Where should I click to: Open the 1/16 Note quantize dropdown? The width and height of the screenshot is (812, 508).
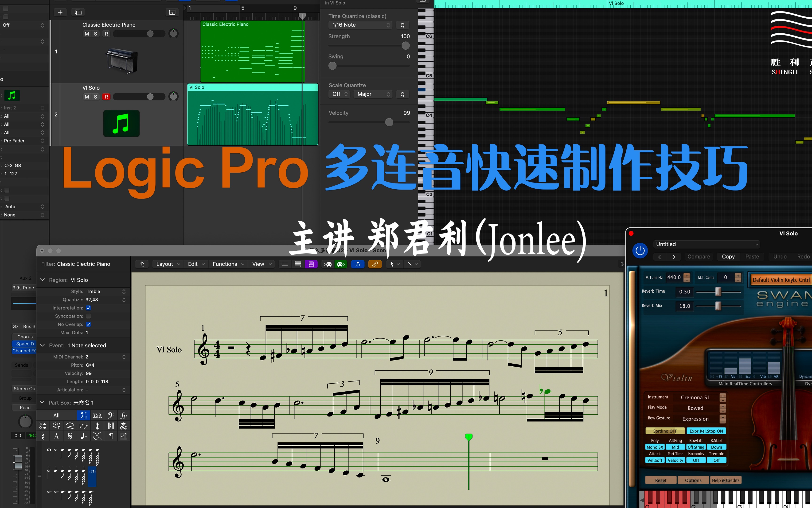tap(360, 25)
